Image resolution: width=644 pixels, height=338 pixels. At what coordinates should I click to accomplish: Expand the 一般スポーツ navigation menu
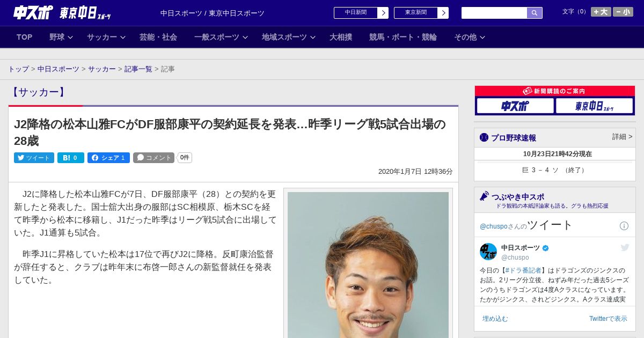pyautogui.click(x=221, y=37)
